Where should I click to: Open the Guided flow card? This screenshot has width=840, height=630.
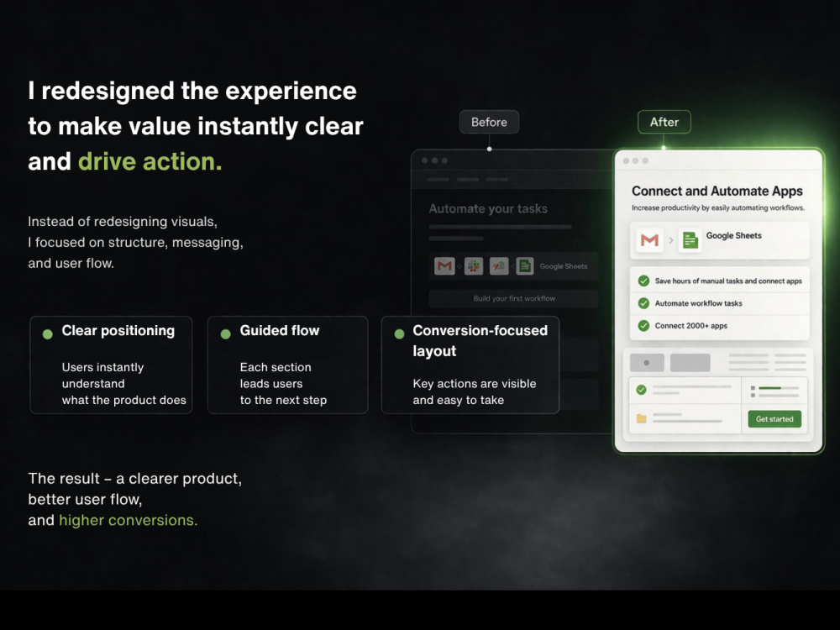(x=287, y=365)
